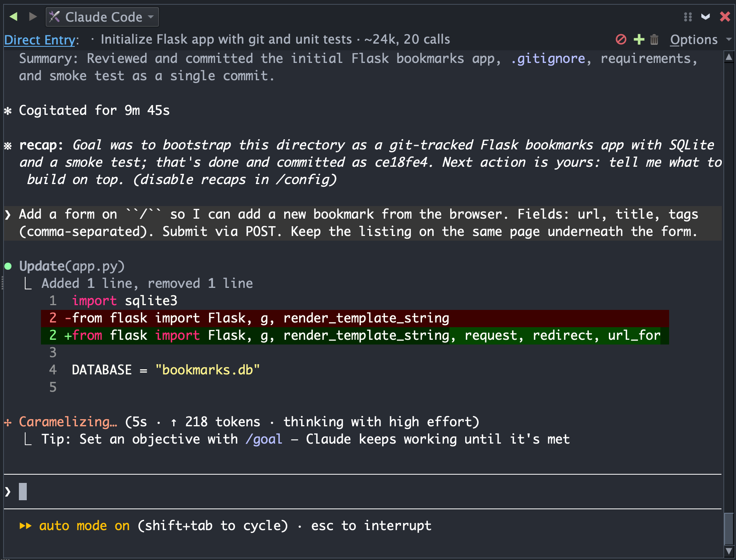Open the Options menu
Screen dimensions: 736x560
tap(693, 40)
